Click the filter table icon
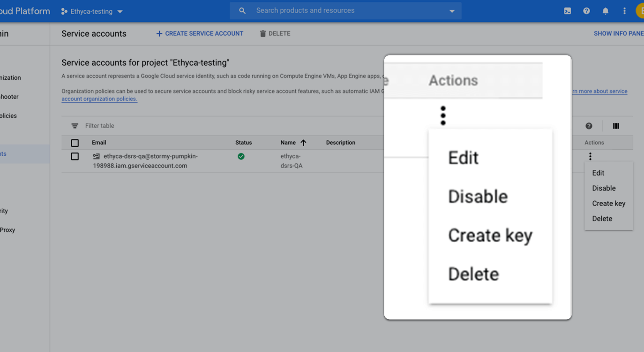This screenshot has width=644, height=352. click(x=75, y=126)
